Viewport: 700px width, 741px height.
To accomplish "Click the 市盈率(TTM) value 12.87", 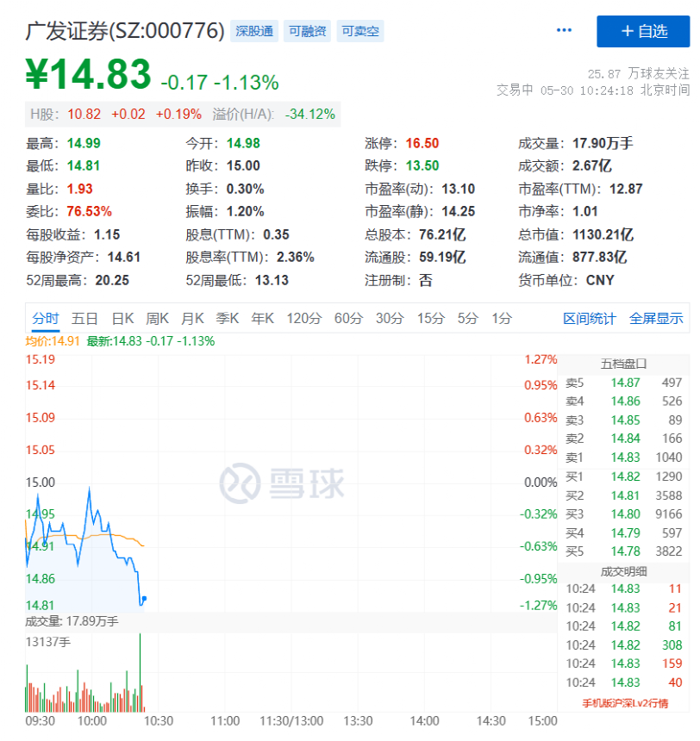I will pyautogui.click(x=626, y=189).
